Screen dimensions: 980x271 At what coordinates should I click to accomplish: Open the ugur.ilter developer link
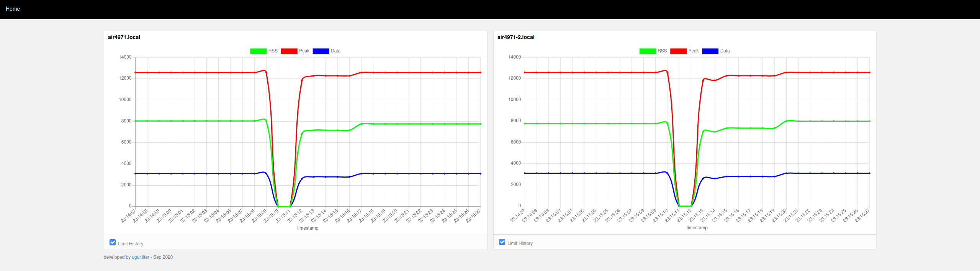point(141,257)
